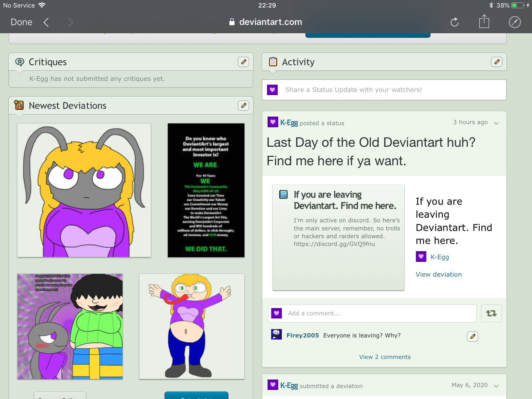This screenshot has width=532, height=399.
Task: Open K-Egg profile from status post
Action: [x=289, y=123]
